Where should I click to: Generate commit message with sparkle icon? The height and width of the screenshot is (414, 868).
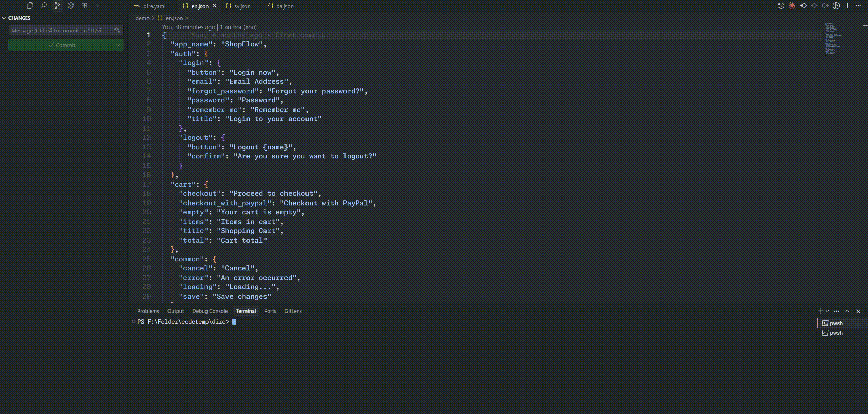click(117, 30)
